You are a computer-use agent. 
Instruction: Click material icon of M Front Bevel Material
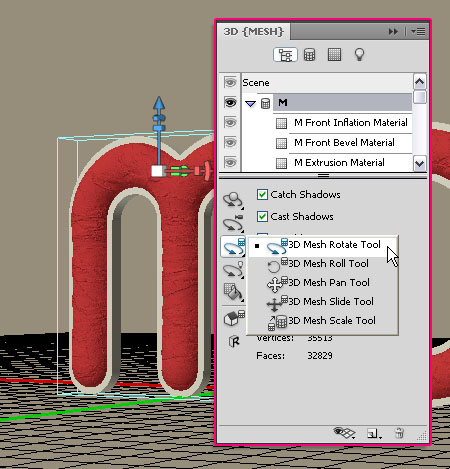(281, 144)
